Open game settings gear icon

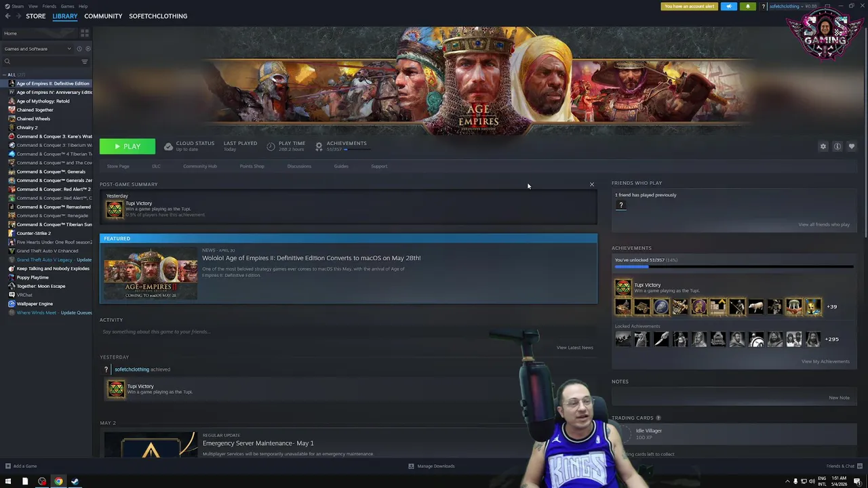[x=823, y=146]
